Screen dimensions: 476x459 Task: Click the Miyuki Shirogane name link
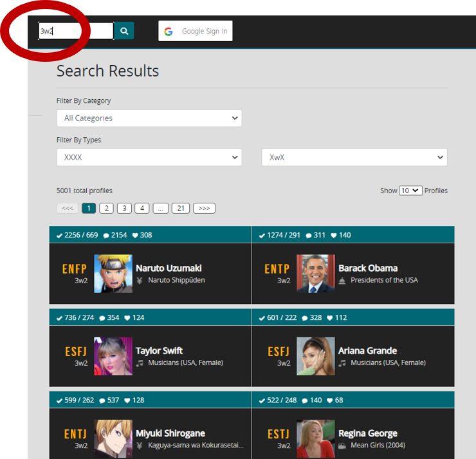pyautogui.click(x=170, y=433)
